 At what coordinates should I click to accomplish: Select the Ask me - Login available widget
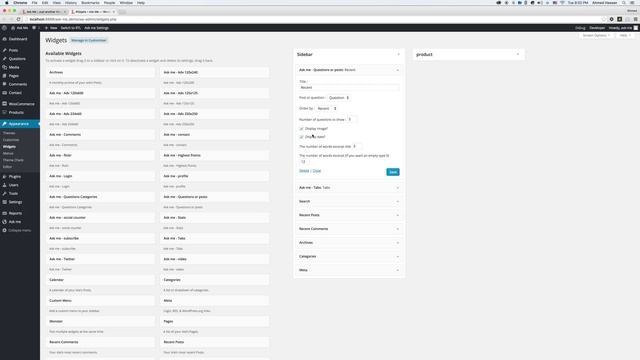click(x=100, y=176)
